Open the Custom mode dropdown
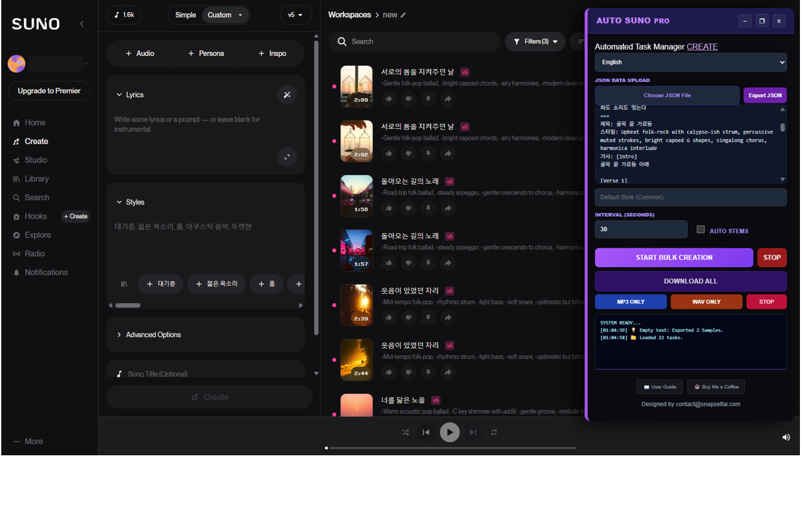 pyautogui.click(x=225, y=15)
